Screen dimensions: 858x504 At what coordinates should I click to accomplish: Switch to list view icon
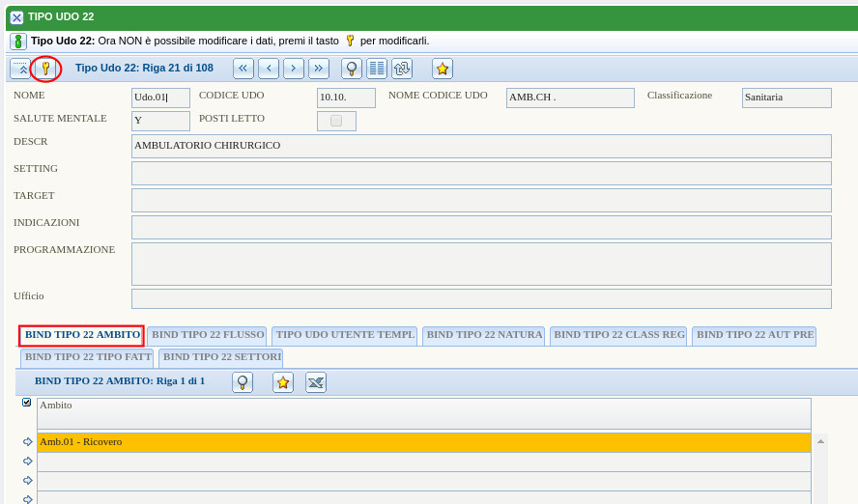coord(377,69)
